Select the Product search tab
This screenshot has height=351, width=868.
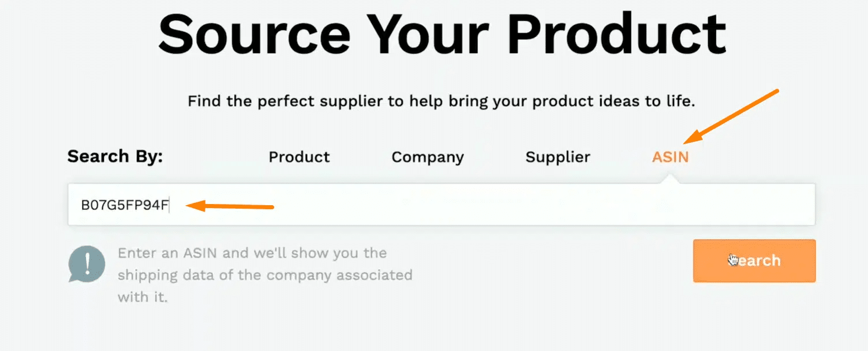(x=299, y=157)
